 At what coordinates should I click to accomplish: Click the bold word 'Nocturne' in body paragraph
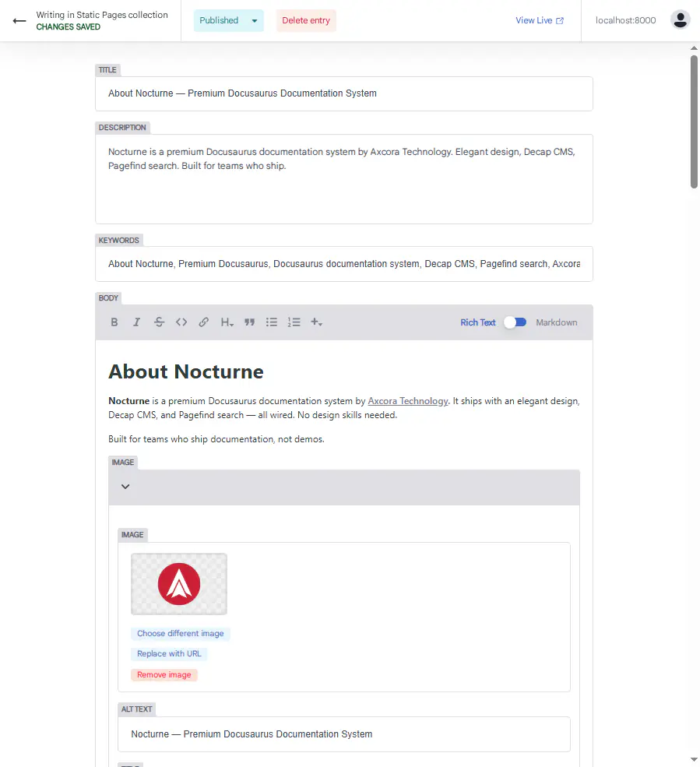(128, 401)
